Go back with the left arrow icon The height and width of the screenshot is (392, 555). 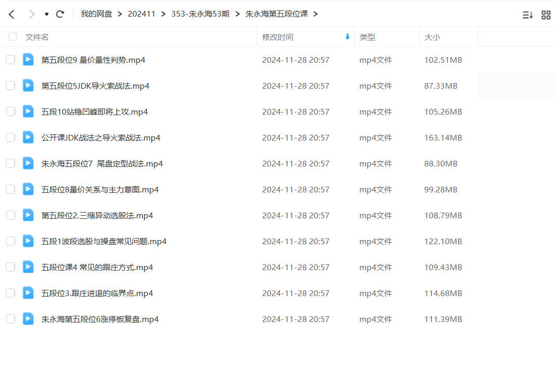(x=11, y=14)
